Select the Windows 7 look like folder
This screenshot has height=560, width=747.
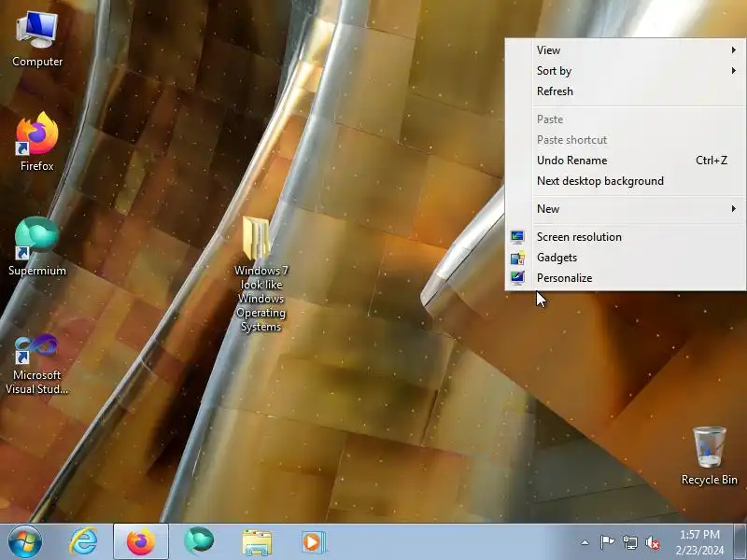click(x=261, y=274)
